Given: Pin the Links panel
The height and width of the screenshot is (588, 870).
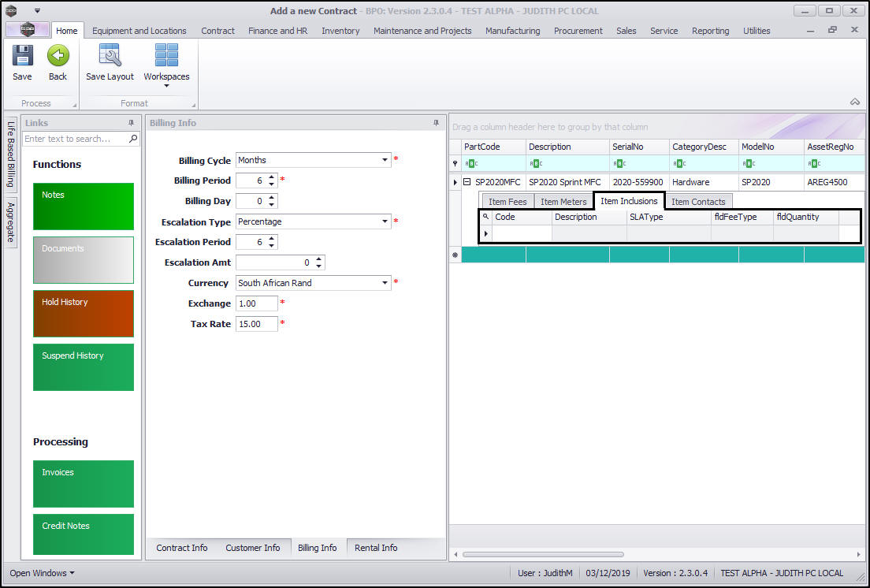Looking at the screenshot, I should [131, 123].
